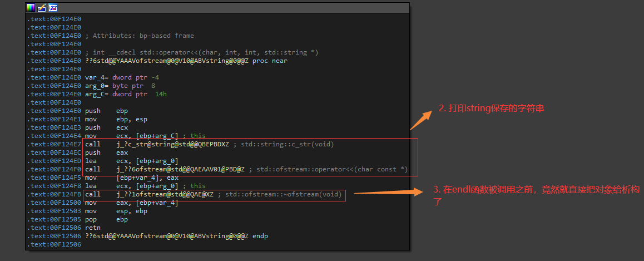Click the 'mov ebp, esp' instruction
This screenshot has width=644, height=261.
[x=116, y=119]
